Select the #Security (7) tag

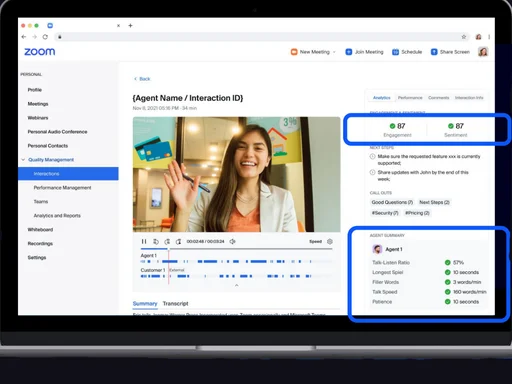[x=385, y=213]
